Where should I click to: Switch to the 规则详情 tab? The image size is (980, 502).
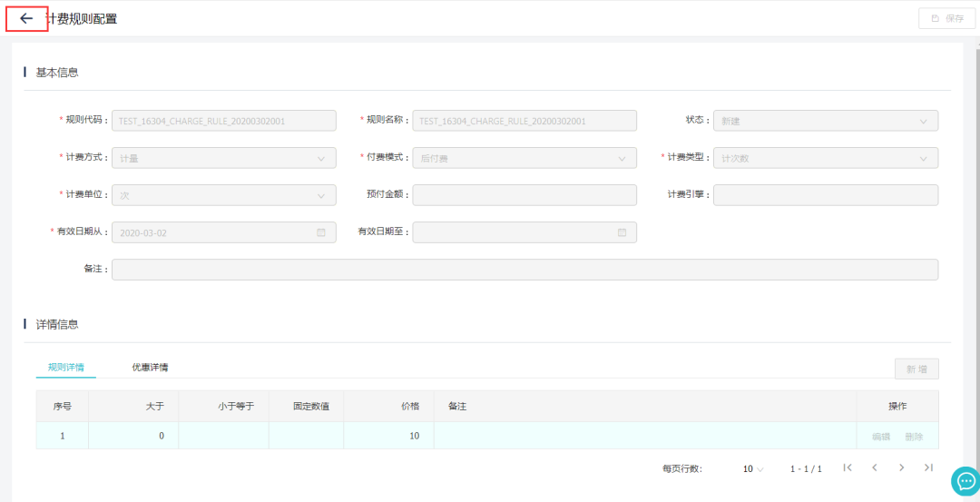[66, 368]
